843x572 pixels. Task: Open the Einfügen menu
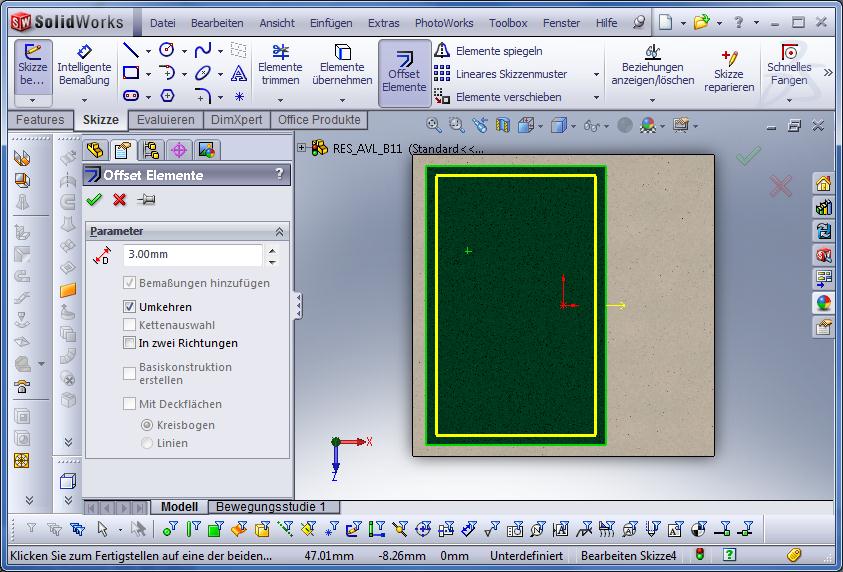pyautogui.click(x=330, y=23)
